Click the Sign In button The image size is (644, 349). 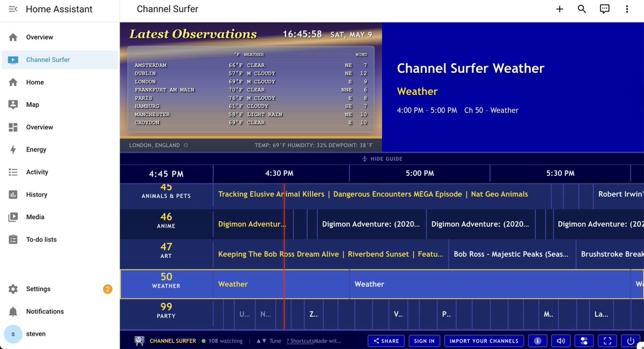click(x=424, y=341)
